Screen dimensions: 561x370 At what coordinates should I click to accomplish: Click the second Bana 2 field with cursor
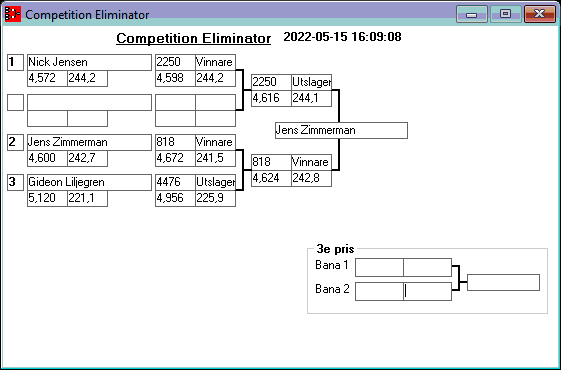point(428,292)
